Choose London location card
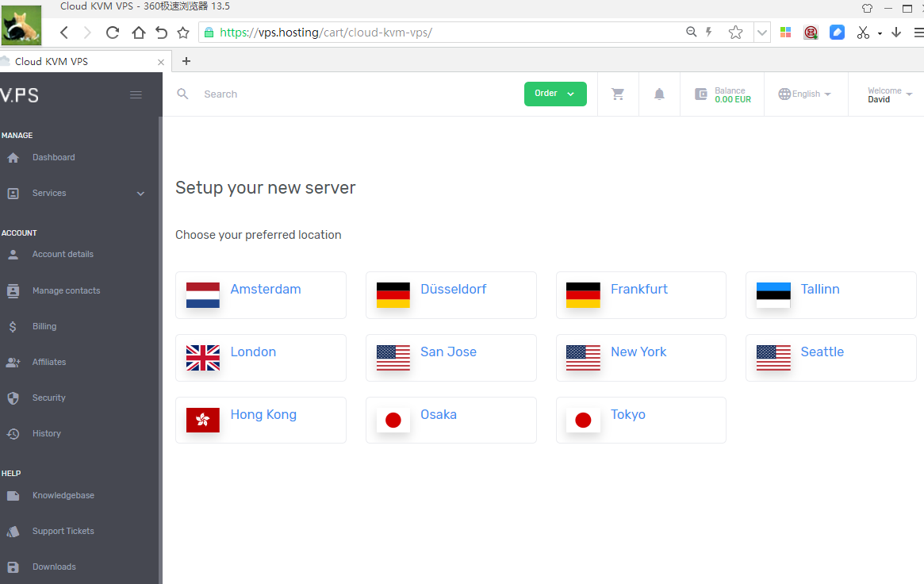Viewport: 924px width, 584px height. pyautogui.click(x=260, y=358)
